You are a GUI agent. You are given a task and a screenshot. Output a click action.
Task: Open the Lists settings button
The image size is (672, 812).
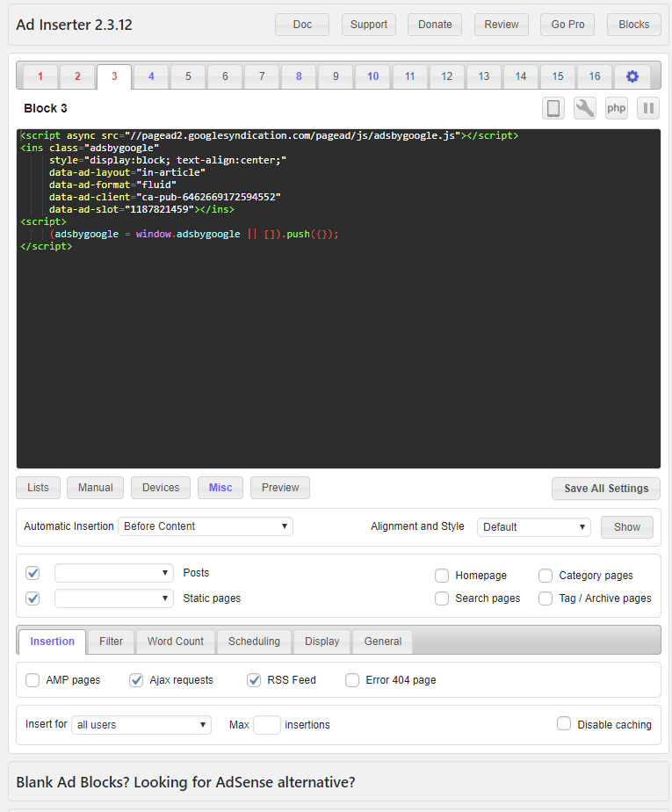38,488
